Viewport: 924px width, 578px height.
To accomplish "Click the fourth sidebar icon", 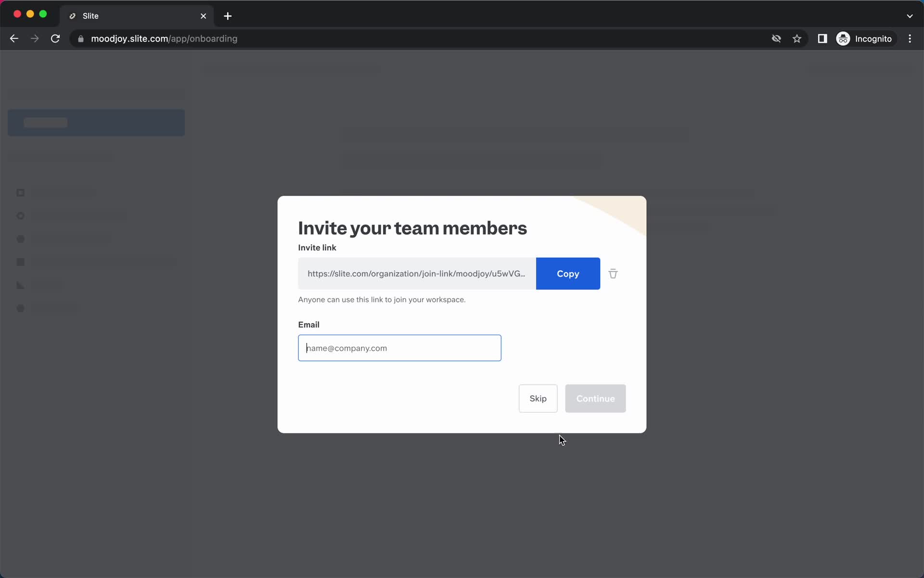I will [20, 262].
